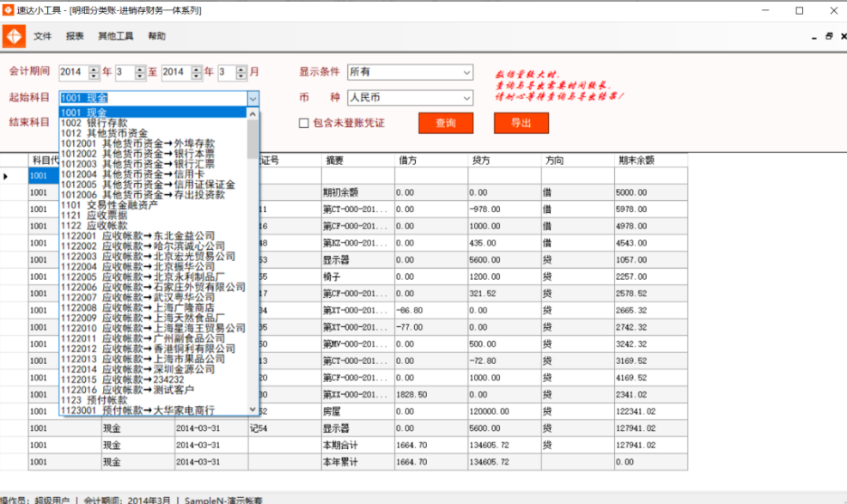Viewport: 847px width, 504px height.
Task: Minimize the inner MDI child window
Action: tap(815, 36)
